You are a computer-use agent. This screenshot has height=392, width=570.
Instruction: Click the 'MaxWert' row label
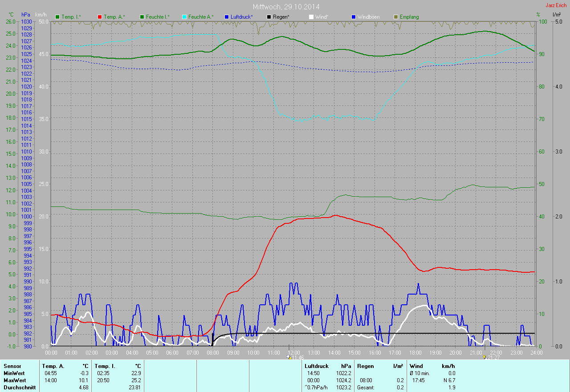pyautogui.click(x=15, y=380)
